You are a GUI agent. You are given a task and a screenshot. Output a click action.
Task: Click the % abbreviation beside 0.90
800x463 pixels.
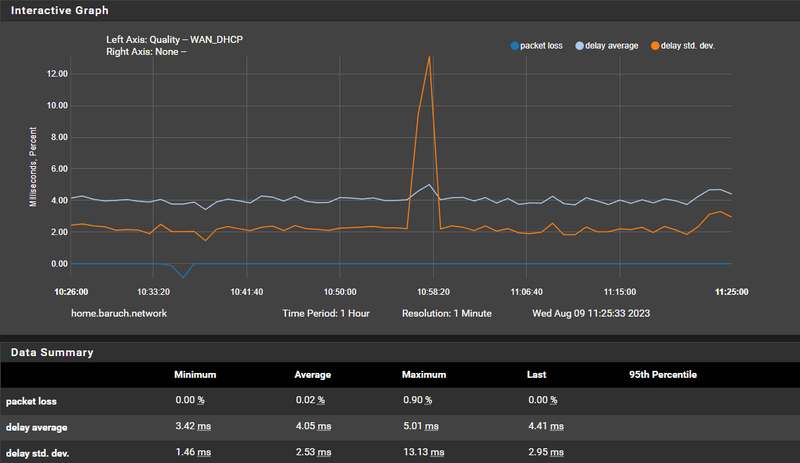pyautogui.click(x=428, y=400)
